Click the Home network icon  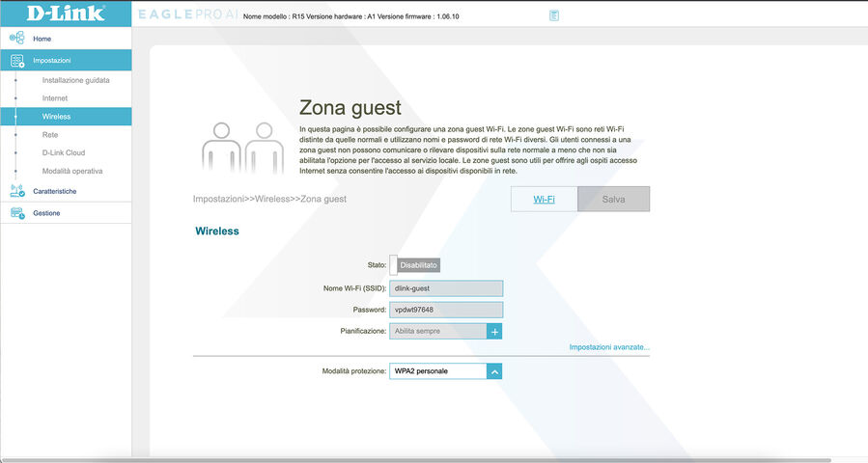coord(16,38)
